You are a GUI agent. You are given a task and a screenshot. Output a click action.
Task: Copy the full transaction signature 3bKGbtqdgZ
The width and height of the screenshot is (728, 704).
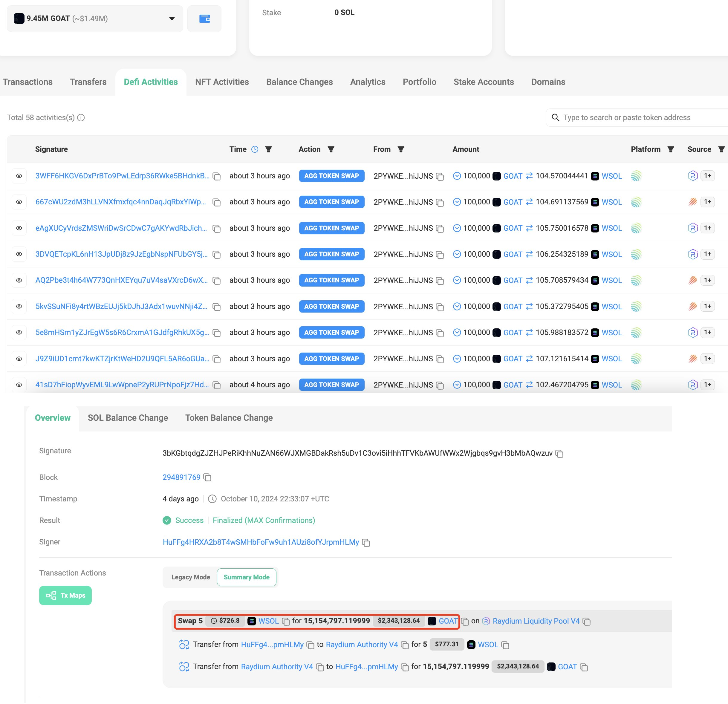[x=559, y=453]
